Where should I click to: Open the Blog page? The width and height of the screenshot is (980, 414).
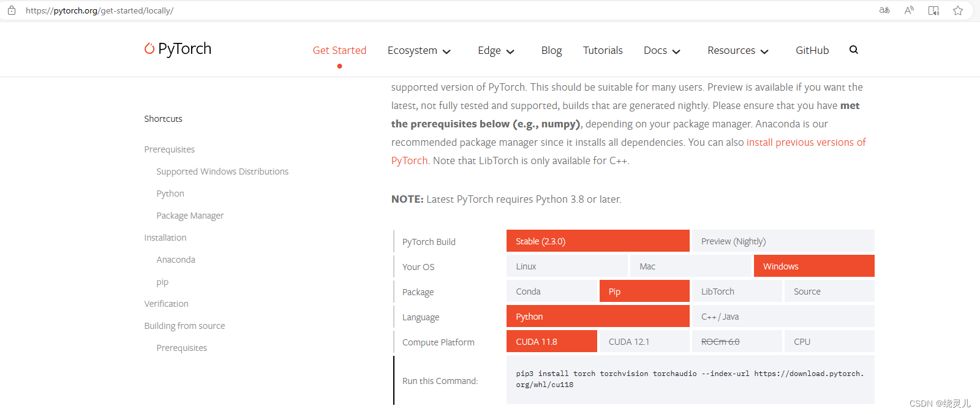pyautogui.click(x=551, y=50)
